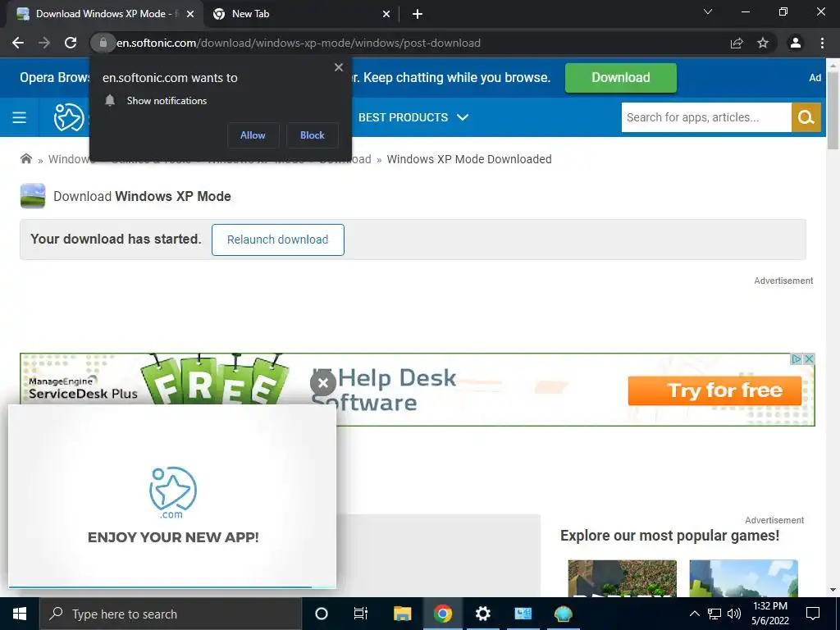
Task: Click Windows XP Mode Downloaded breadcrumb text
Action: point(469,159)
